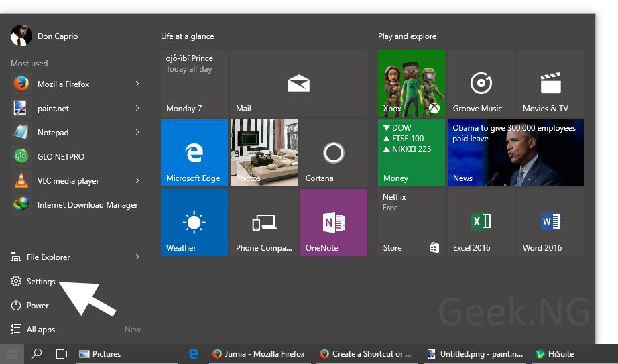
Task: Switch to Jumia - Mozilla Firefox taskbar window
Action: point(259,354)
